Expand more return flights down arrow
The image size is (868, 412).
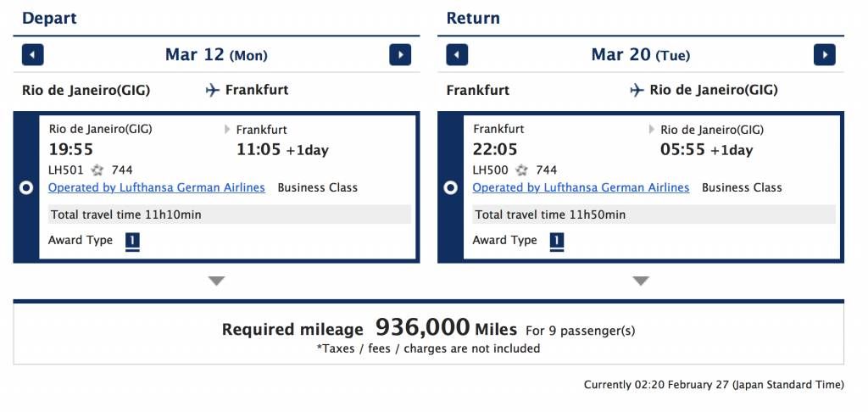click(641, 281)
